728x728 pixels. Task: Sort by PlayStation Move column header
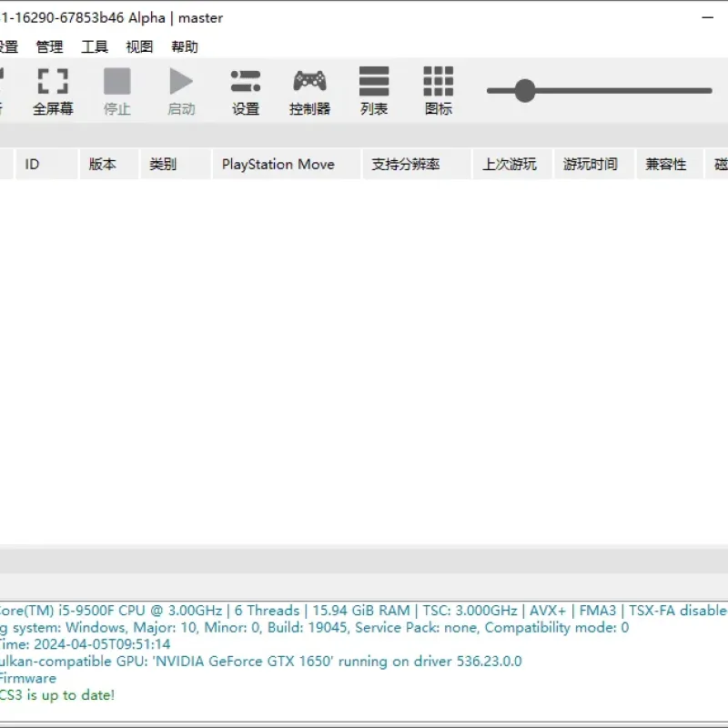(x=287, y=164)
